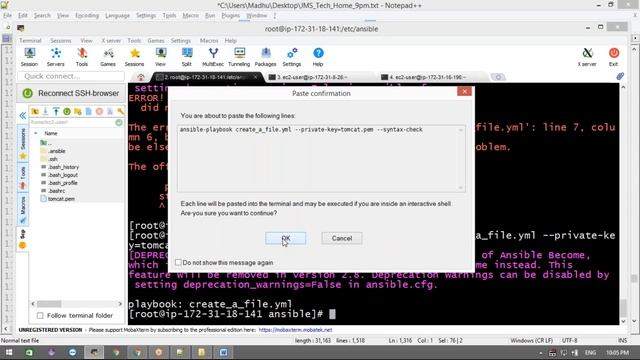Click the horizontal scrollbar in file list
640x360 pixels.
click(49, 304)
